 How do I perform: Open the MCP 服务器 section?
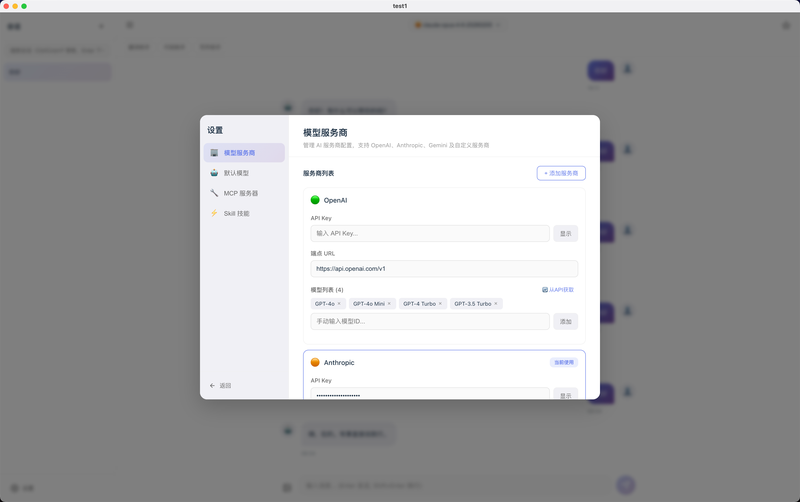[x=244, y=193]
